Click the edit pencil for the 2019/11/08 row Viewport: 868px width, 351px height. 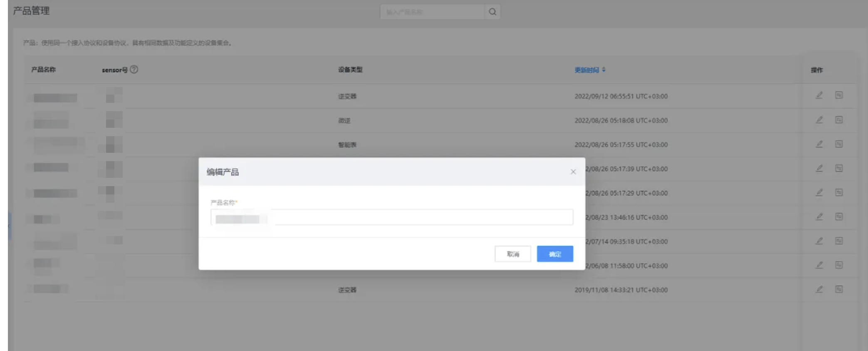click(819, 289)
